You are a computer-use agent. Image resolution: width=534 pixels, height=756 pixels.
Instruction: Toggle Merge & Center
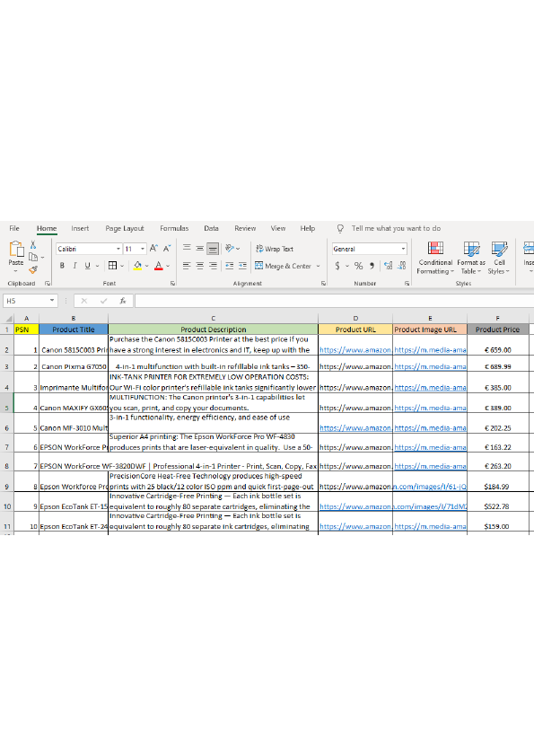pos(283,266)
